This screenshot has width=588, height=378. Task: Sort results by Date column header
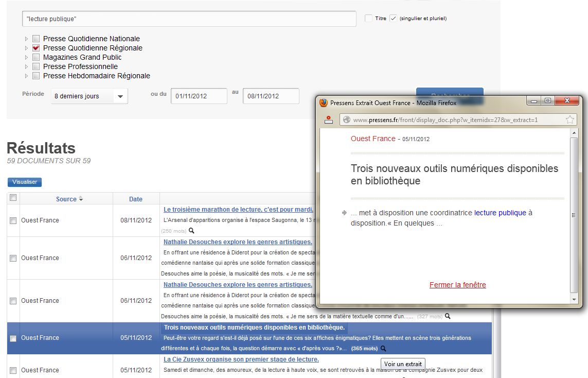[x=136, y=199]
